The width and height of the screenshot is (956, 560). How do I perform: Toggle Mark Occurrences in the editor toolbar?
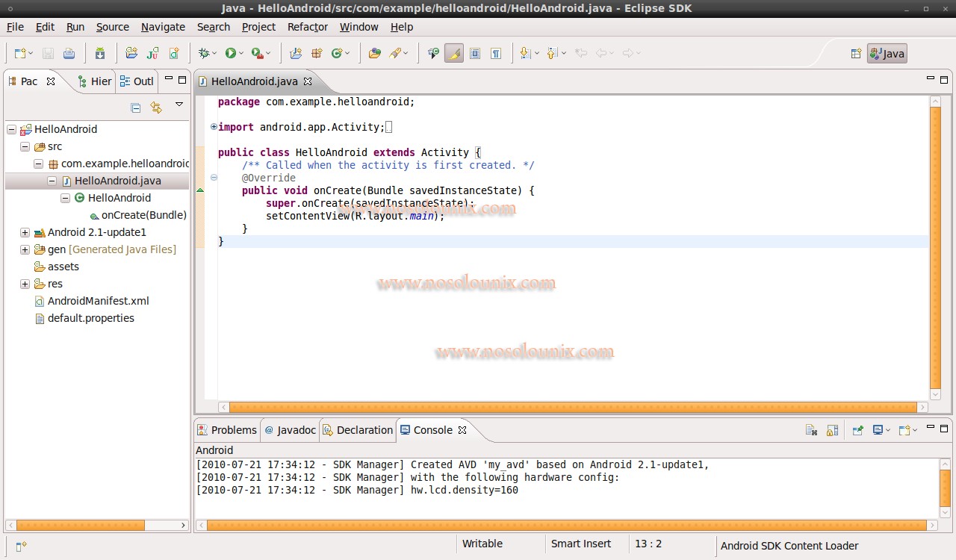click(453, 53)
